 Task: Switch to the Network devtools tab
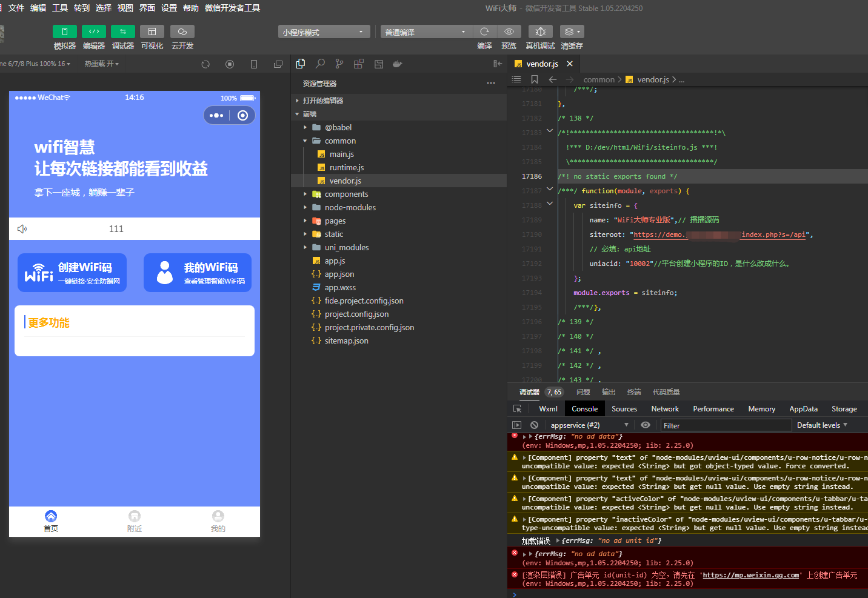pos(665,409)
